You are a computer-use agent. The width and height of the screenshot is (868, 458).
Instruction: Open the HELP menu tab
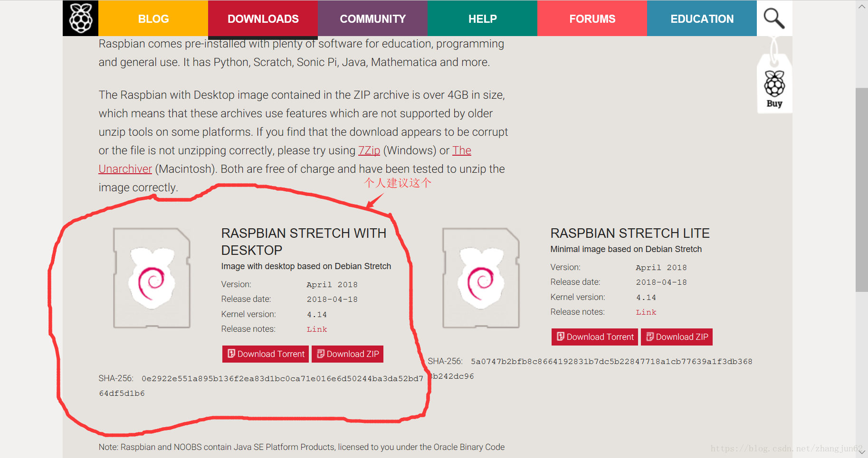point(482,19)
